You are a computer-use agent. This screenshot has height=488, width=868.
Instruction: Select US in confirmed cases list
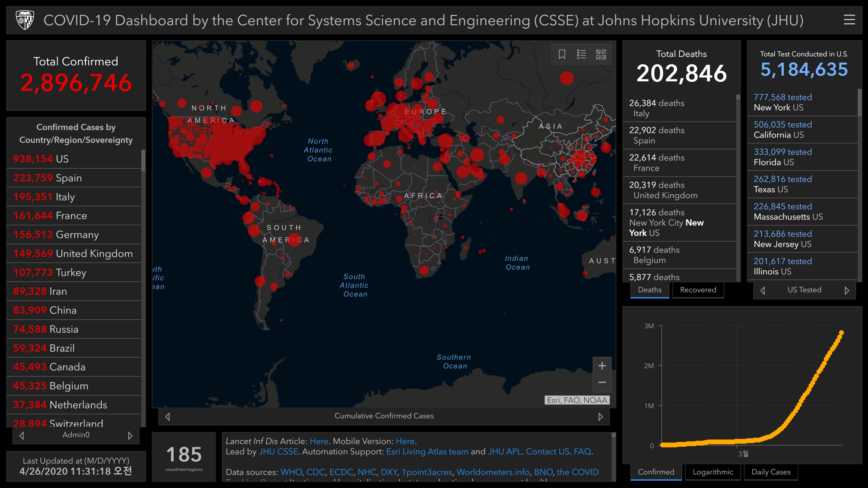(x=74, y=159)
